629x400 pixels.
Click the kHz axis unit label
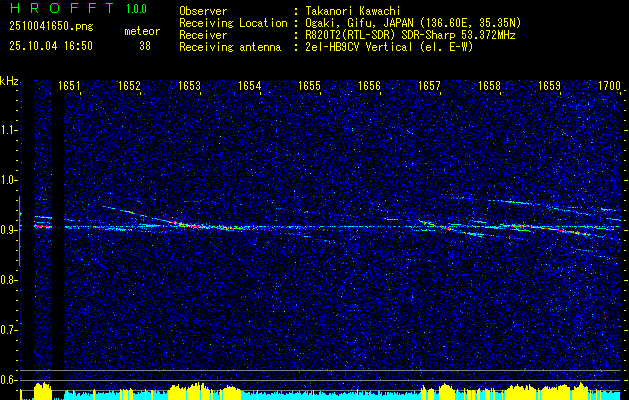(x=9, y=81)
